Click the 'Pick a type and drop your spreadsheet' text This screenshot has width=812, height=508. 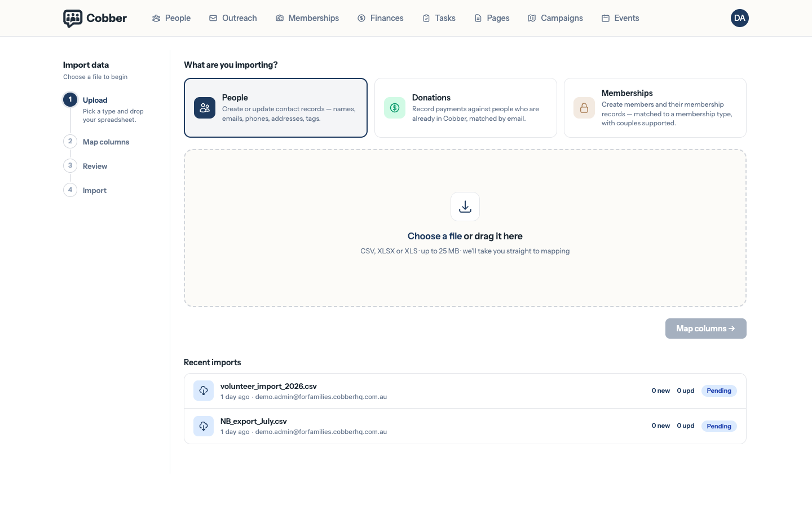(113, 116)
